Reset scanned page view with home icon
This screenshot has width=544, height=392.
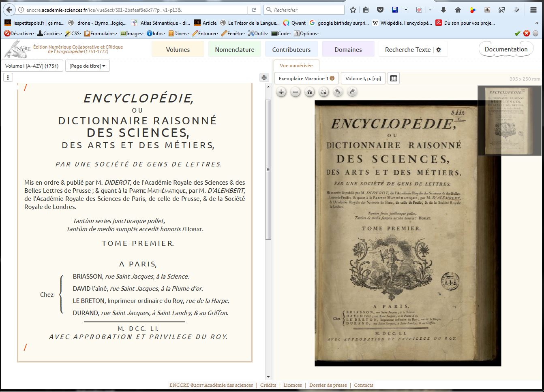[310, 92]
